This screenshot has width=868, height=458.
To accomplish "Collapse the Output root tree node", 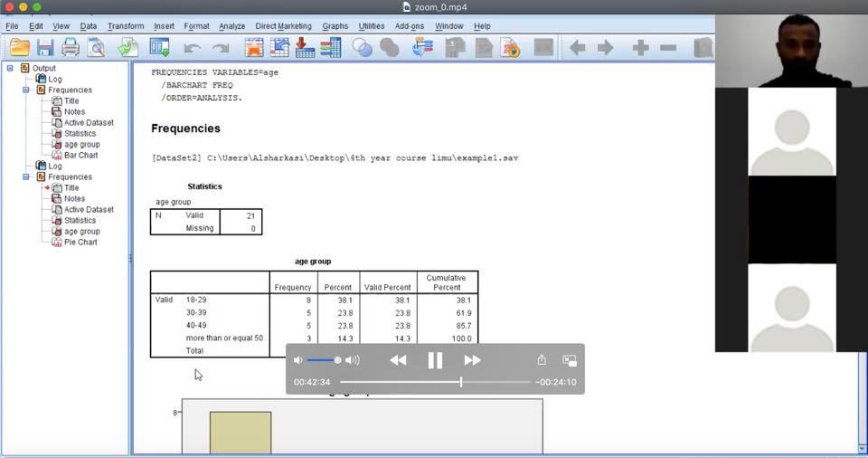I will pyautogui.click(x=10, y=69).
